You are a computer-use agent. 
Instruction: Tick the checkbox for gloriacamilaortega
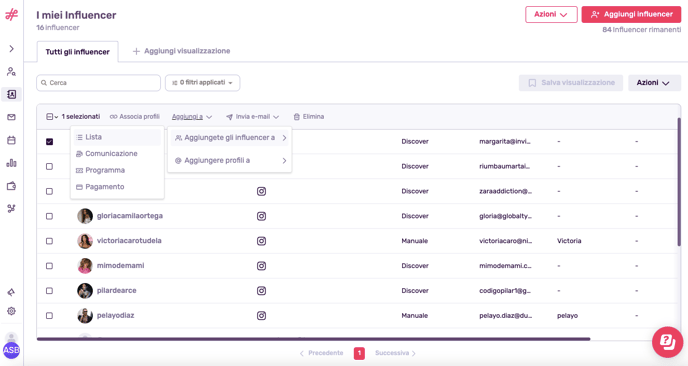[50, 216]
